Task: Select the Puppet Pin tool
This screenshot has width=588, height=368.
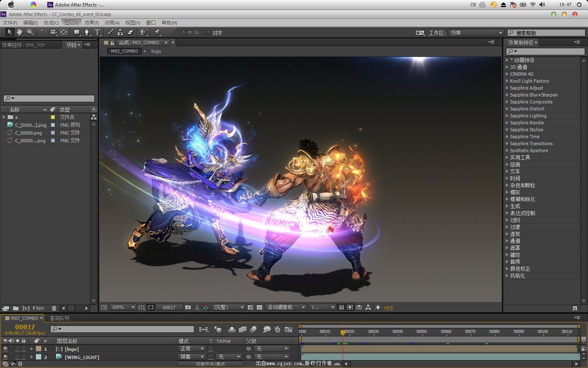Action: click(157, 32)
